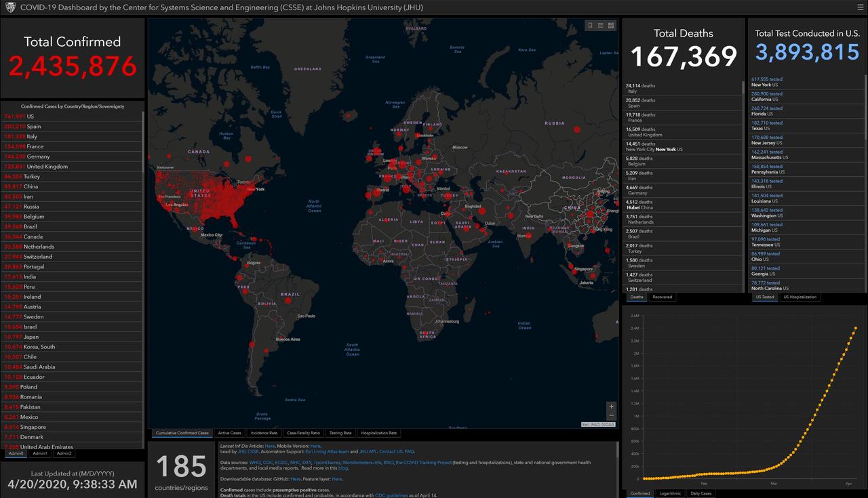Image resolution: width=868 pixels, height=498 pixels.
Task: Click the JHU shield logo in header
Action: [9, 7]
